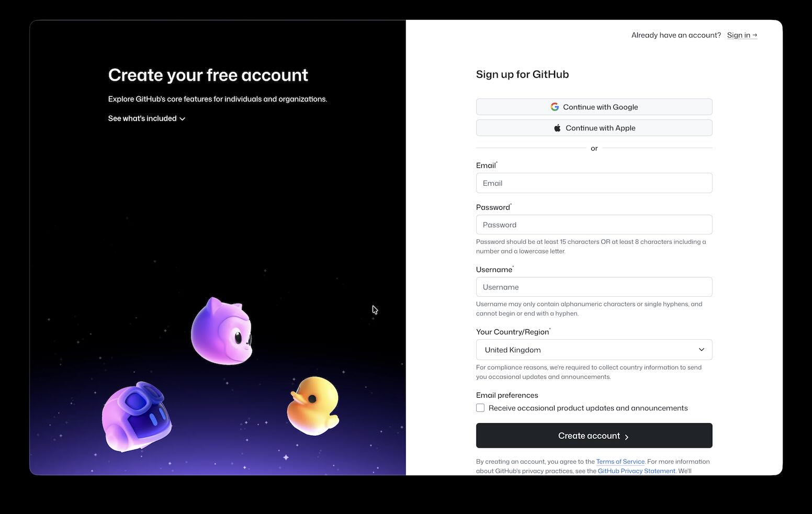The height and width of the screenshot is (514, 812).
Task: Enable product updates and announcements checkbox
Action: tap(480, 408)
